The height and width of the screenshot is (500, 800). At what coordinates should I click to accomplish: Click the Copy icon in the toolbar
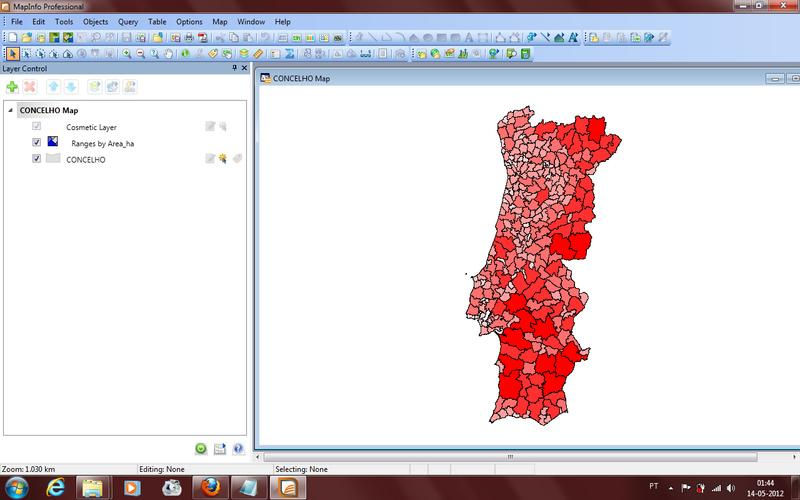(x=234, y=37)
